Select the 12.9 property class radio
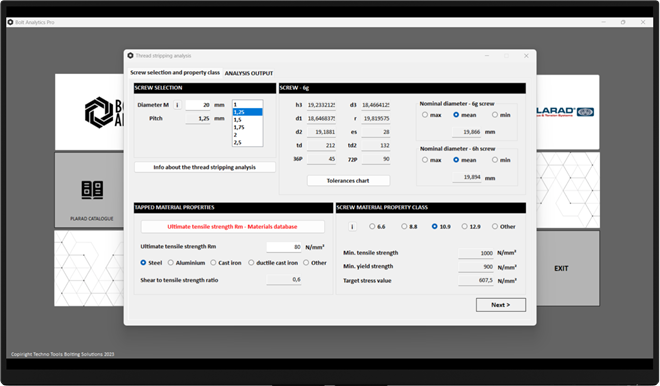660x386 pixels. tap(464, 226)
